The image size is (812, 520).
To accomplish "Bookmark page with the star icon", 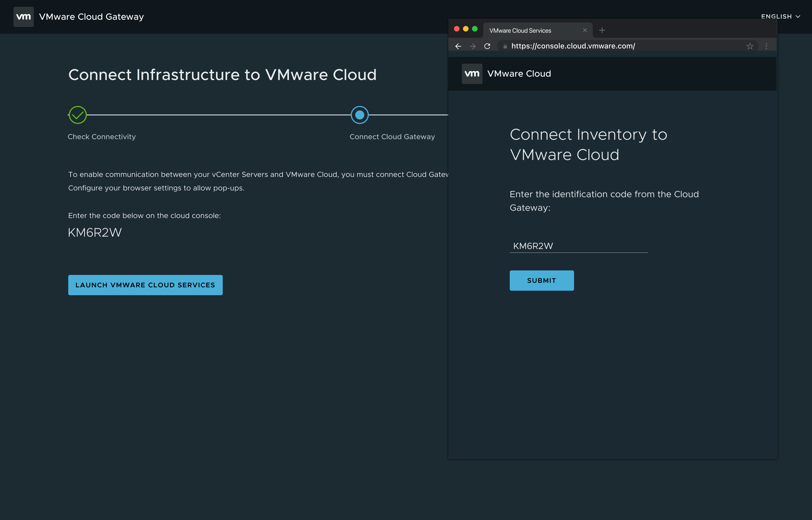I will [x=750, y=46].
